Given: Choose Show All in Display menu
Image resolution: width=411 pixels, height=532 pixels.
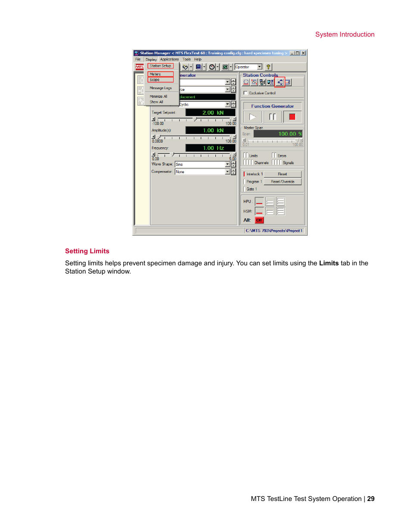Looking at the screenshot, I should coord(156,102).
